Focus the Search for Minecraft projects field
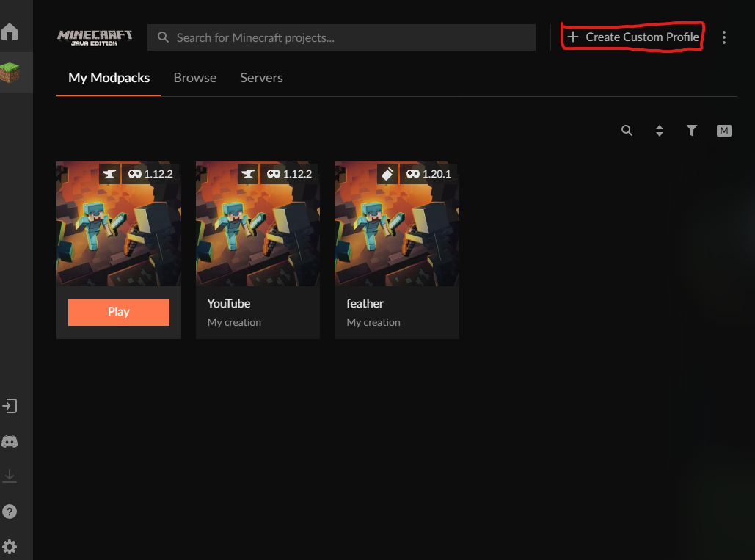The image size is (755, 560). [x=341, y=37]
